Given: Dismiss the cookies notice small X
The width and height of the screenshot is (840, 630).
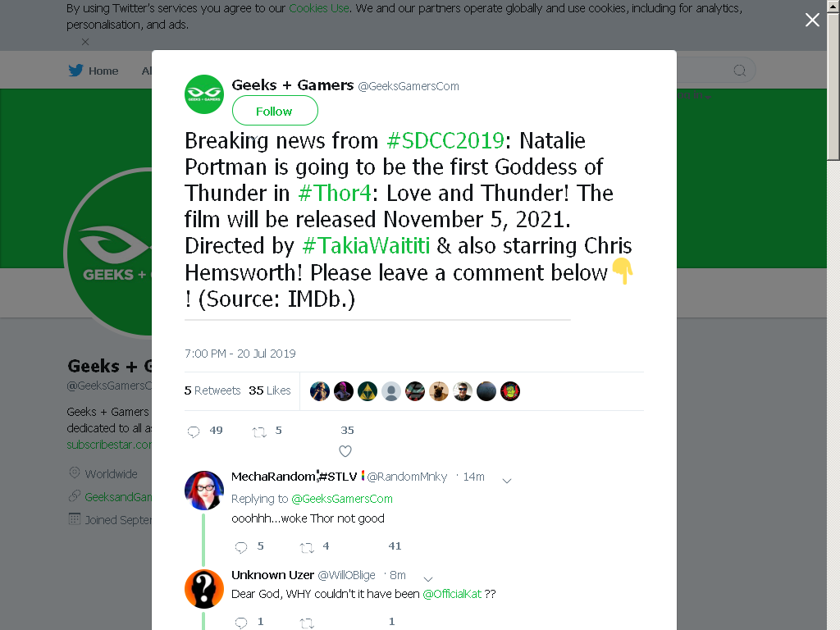Looking at the screenshot, I should pos(85,42).
